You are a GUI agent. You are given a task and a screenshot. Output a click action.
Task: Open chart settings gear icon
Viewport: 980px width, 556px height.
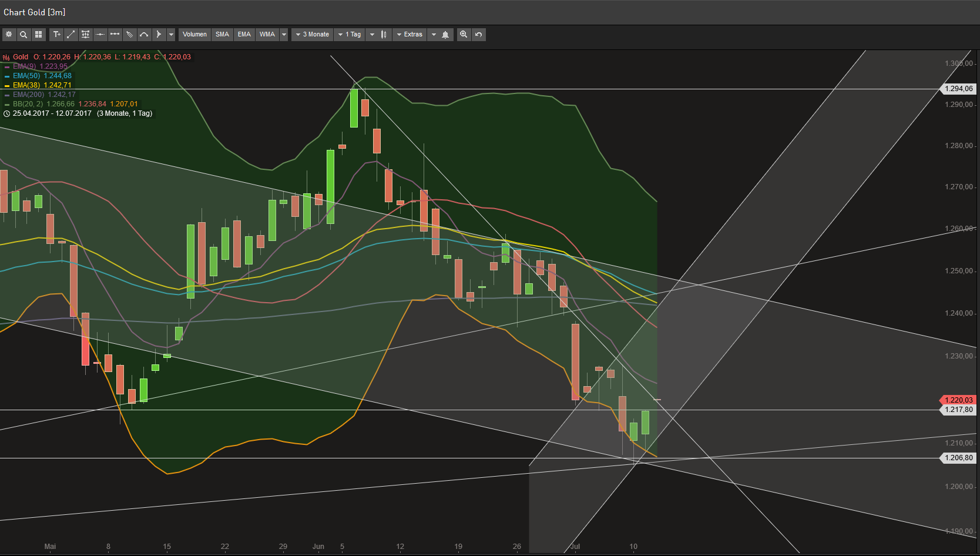tap(9, 35)
